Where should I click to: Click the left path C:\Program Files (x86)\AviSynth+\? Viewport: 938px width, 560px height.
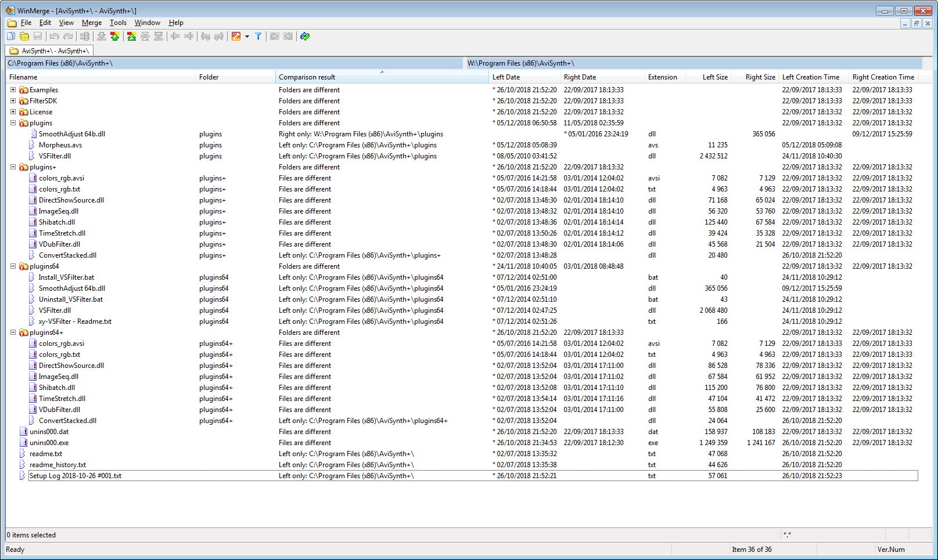click(x=235, y=63)
